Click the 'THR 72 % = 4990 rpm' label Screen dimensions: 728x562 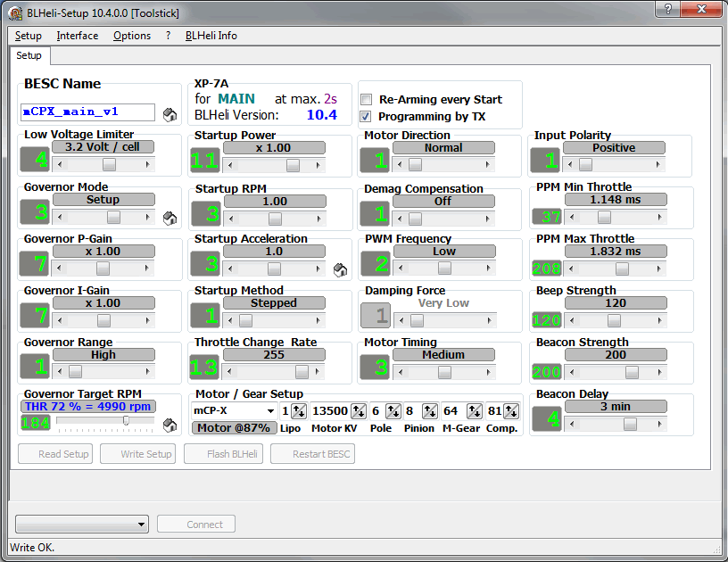tap(87, 407)
